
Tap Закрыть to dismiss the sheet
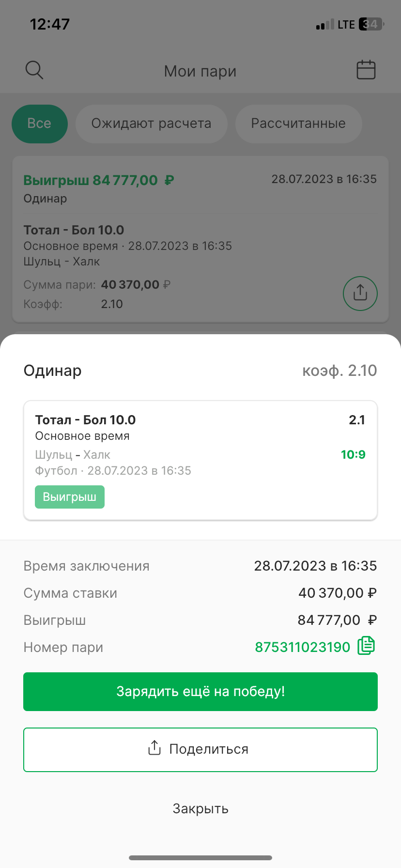pos(200,808)
